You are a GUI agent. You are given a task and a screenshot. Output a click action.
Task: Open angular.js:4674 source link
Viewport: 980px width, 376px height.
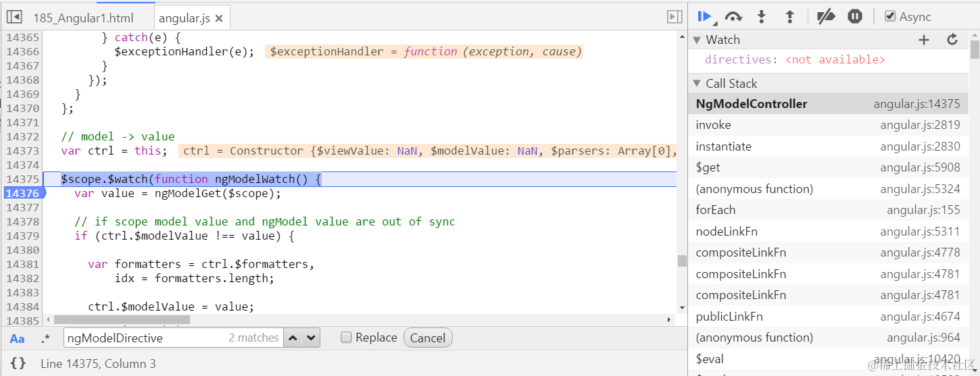coord(920,317)
